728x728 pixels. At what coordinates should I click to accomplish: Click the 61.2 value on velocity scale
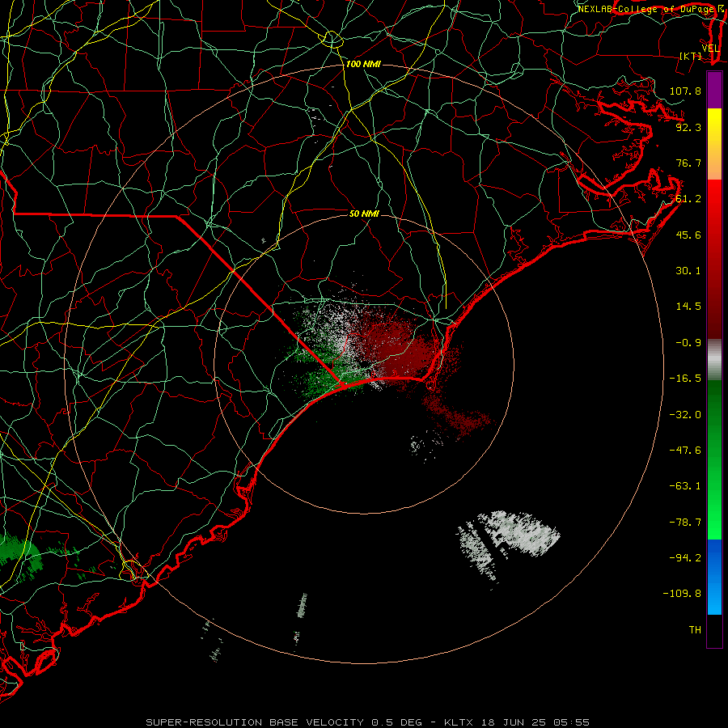coord(688,199)
